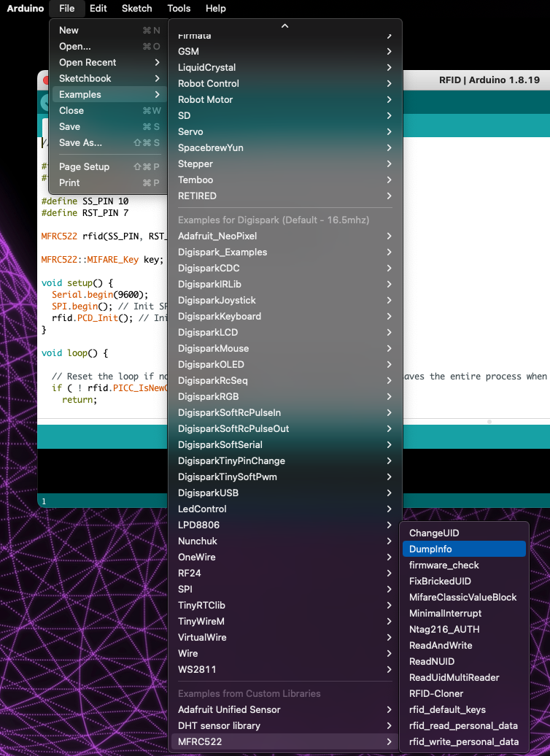Open the WS2811 examples submenu
This screenshot has height=756, width=550.
284,669
